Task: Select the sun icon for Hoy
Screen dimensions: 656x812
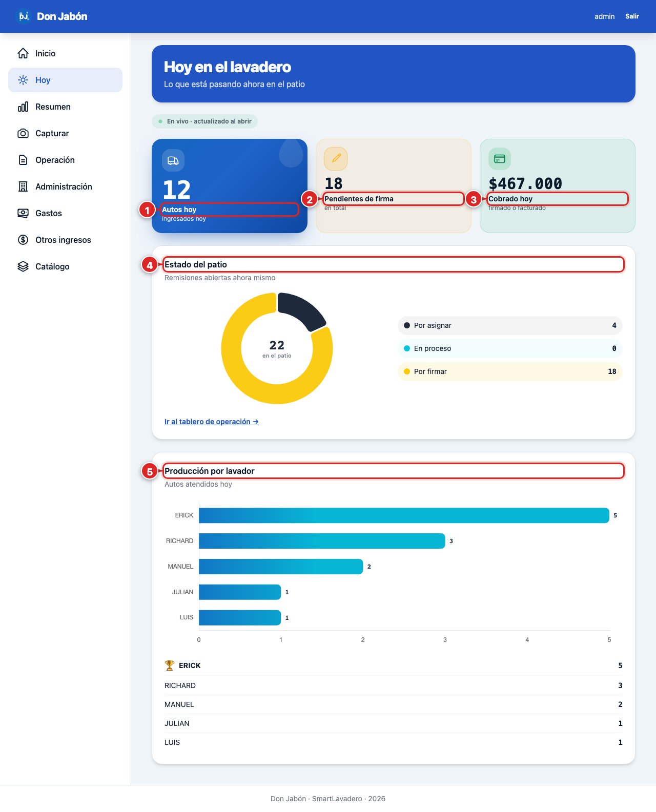Action: [23, 80]
